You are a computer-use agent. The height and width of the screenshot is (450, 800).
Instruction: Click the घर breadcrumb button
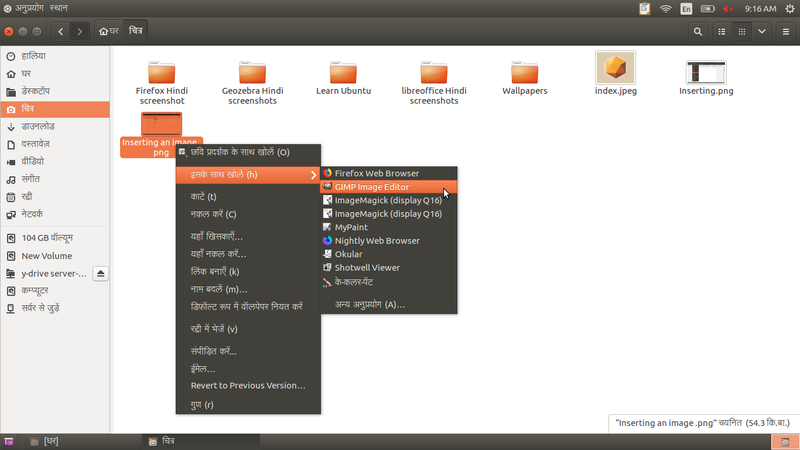pyautogui.click(x=109, y=32)
